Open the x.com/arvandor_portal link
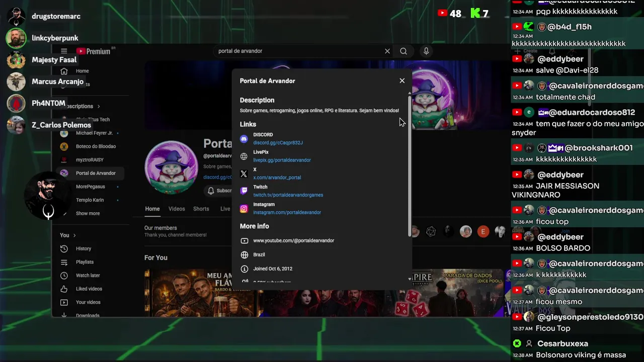 (x=277, y=177)
